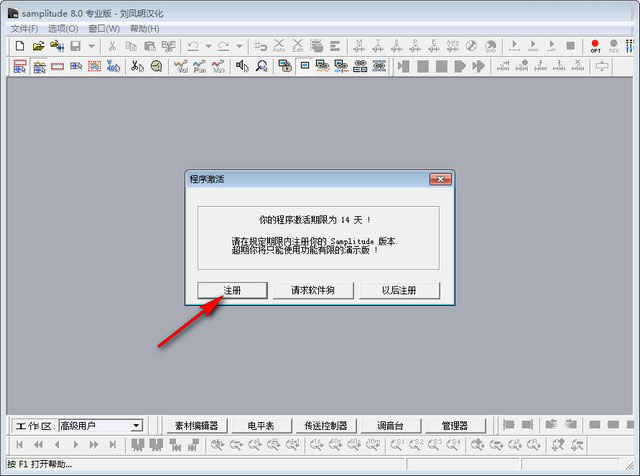The image size is (640, 476).
Task: Click the 注册 button in the activation dialog
Action: [x=232, y=290]
